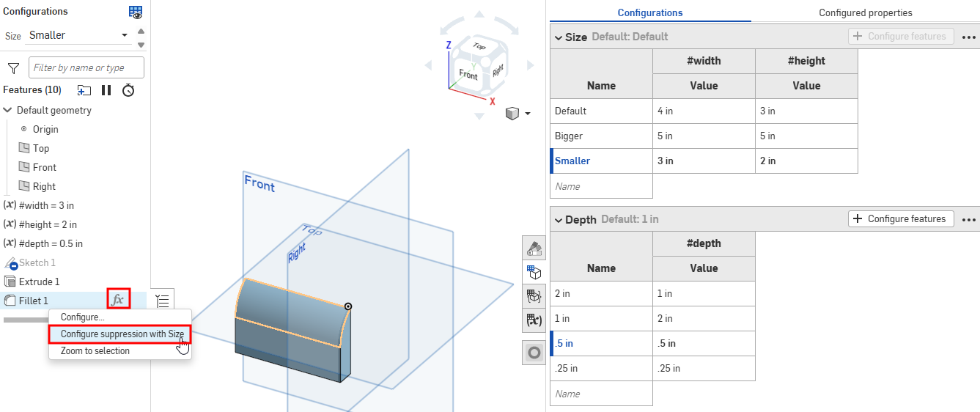Click the add folder icon in Features
980x412 pixels.
click(84, 90)
